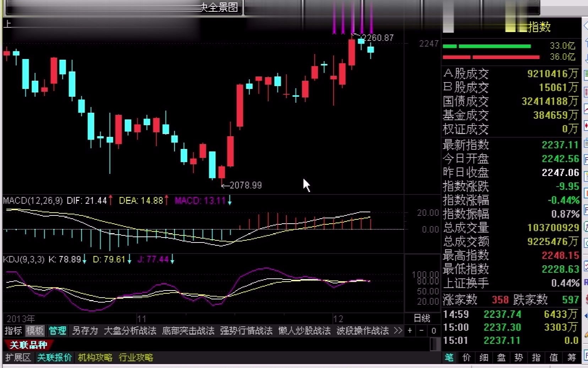Select the 模板 template tab

[x=35, y=331]
